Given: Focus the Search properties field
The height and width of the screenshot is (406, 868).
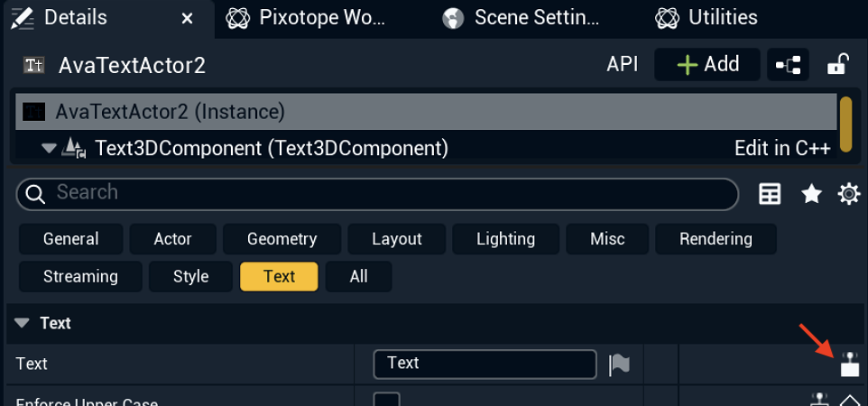Looking at the screenshot, I should pyautogui.click(x=379, y=193).
